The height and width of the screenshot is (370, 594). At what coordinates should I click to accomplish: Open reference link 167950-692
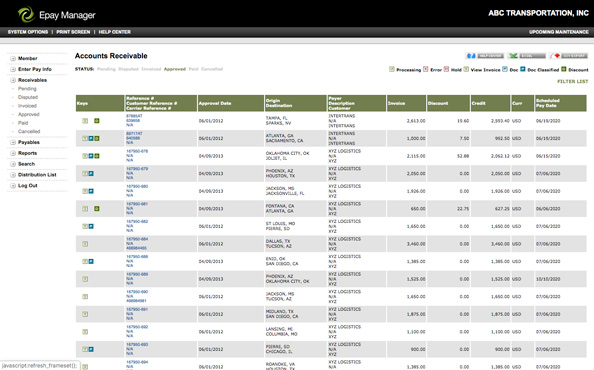[137, 327]
